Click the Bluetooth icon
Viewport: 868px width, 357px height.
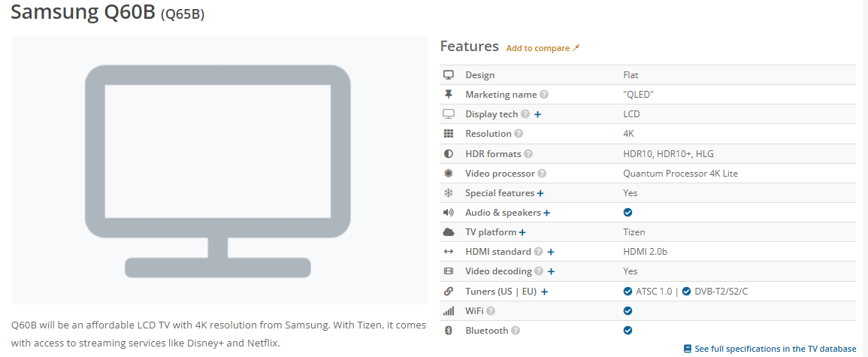click(449, 331)
